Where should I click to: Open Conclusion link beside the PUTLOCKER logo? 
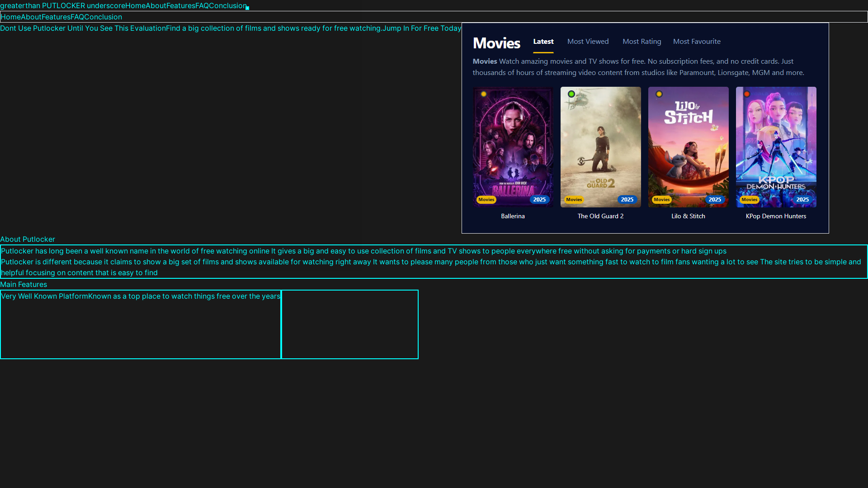[228, 5]
